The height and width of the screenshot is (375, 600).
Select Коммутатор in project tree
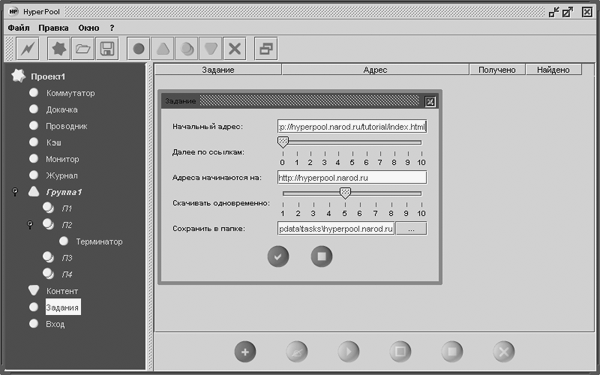[x=70, y=93]
